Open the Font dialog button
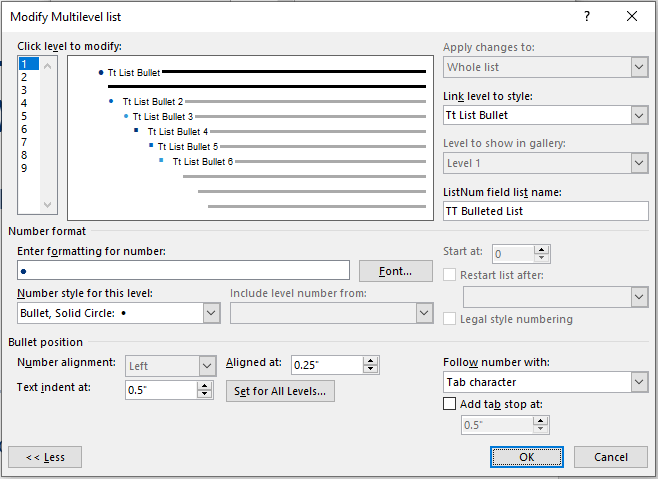Image resolution: width=658 pixels, height=479 pixels. click(x=395, y=271)
